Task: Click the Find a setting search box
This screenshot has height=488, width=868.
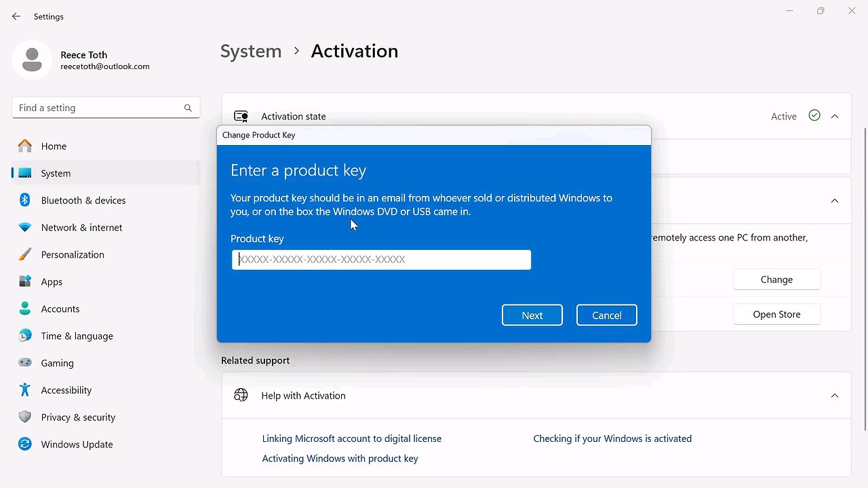Action: pyautogui.click(x=106, y=108)
